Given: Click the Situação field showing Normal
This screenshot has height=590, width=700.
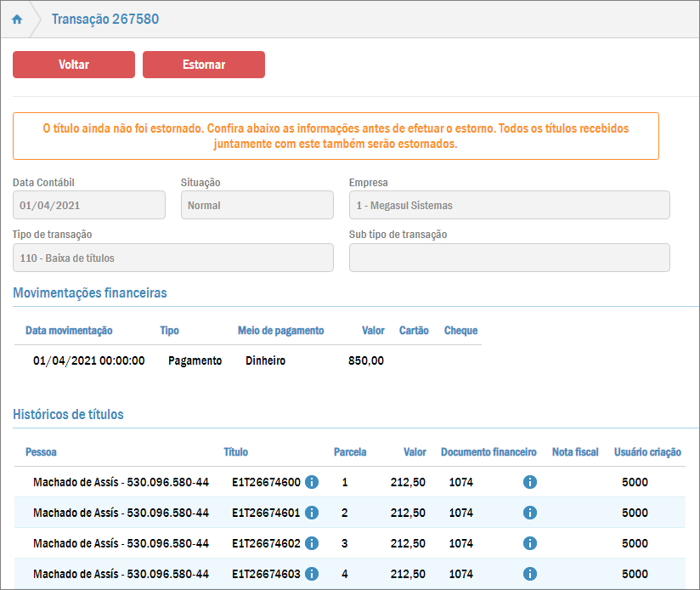Looking at the screenshot, I should (257, 206).
